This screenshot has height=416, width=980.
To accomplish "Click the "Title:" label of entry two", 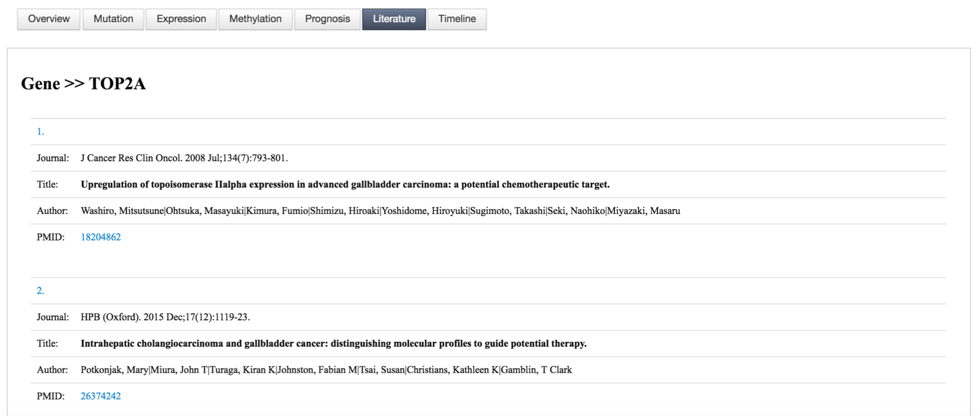I will coord(47,344).
